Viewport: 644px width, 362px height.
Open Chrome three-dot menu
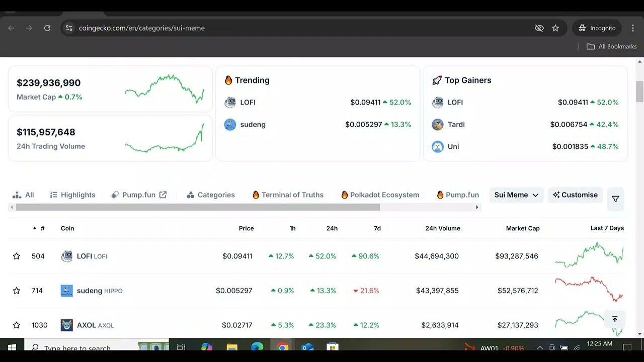point(632,28)
